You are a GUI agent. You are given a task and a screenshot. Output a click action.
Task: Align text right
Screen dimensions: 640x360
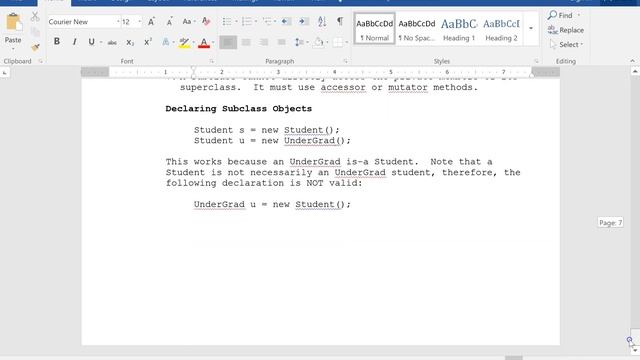(264, 42)
